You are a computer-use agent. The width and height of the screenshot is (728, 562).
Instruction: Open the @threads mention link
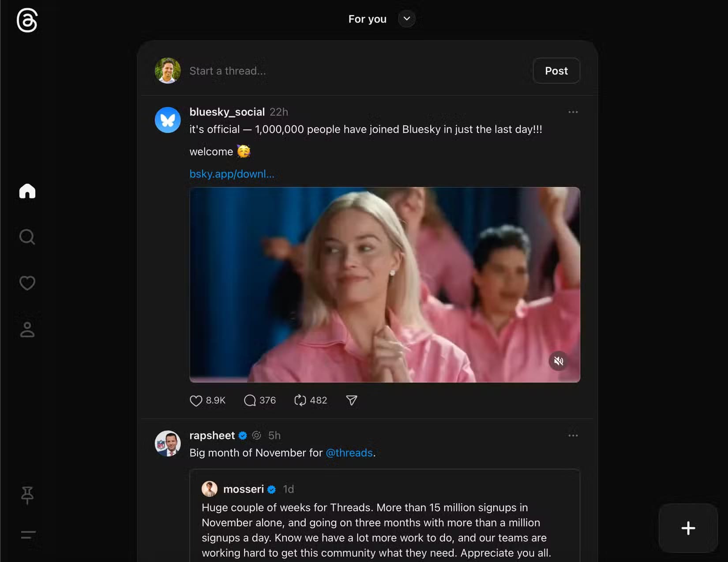coord(349,453)
